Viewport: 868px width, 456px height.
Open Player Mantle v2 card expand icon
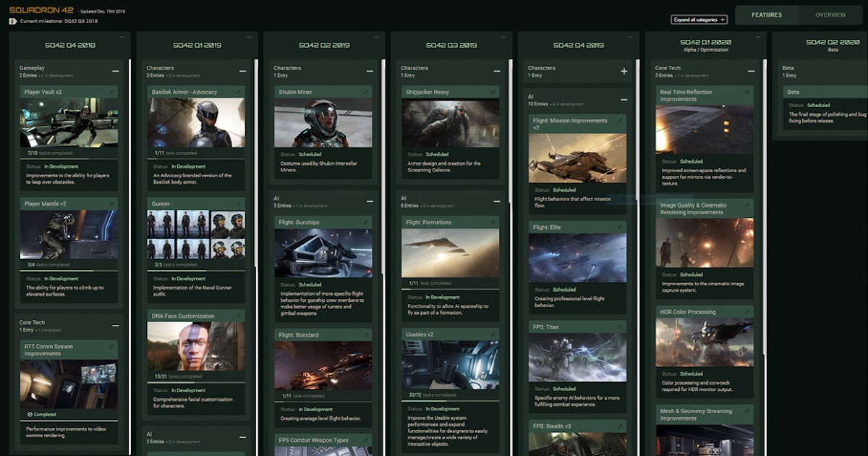tap(111, 203)
